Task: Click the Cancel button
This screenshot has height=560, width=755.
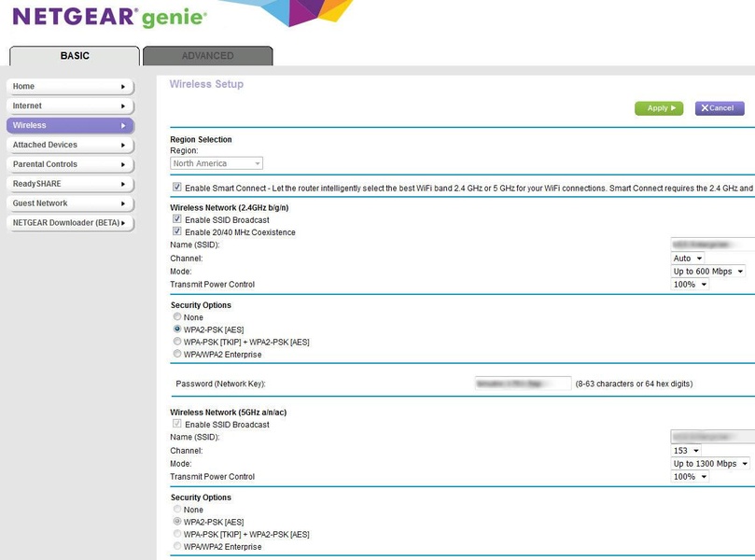Action: coord(720,108)
